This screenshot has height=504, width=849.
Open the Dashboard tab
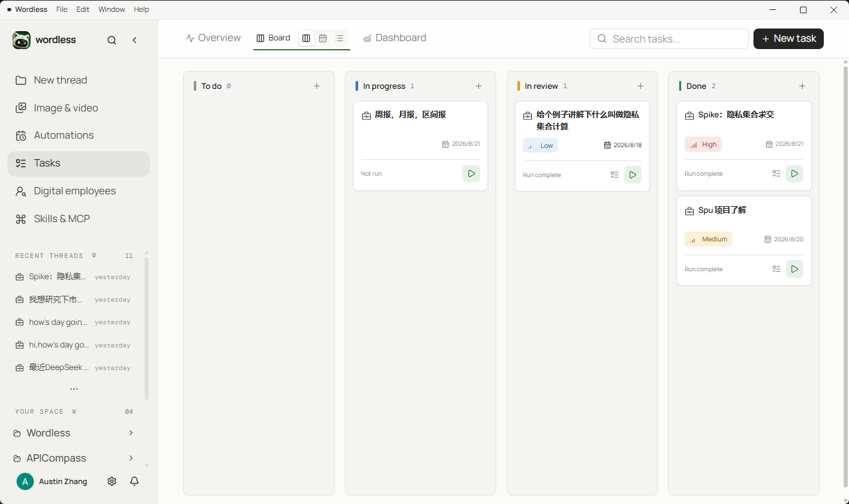395,38
